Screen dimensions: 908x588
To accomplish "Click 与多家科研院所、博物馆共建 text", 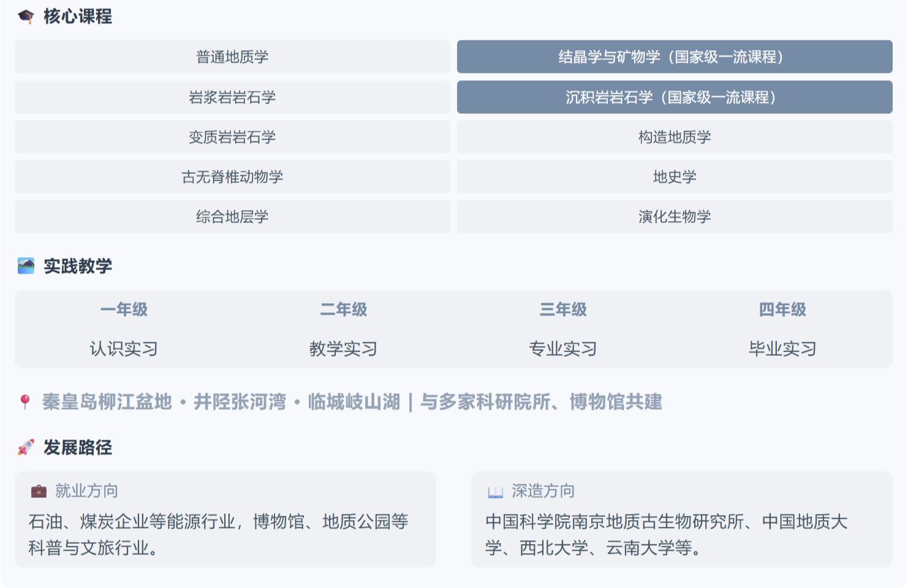I will 541,402.
